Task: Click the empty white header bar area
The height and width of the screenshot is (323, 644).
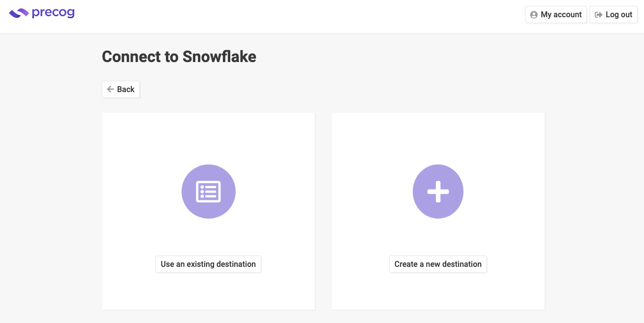Action: (295, 16)
